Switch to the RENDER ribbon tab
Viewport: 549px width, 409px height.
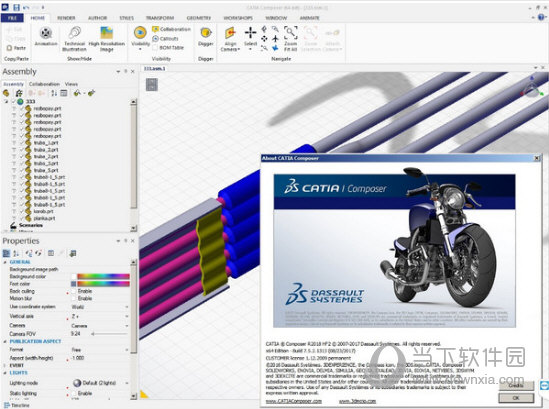pyautogui.click(x=66, y=18)
